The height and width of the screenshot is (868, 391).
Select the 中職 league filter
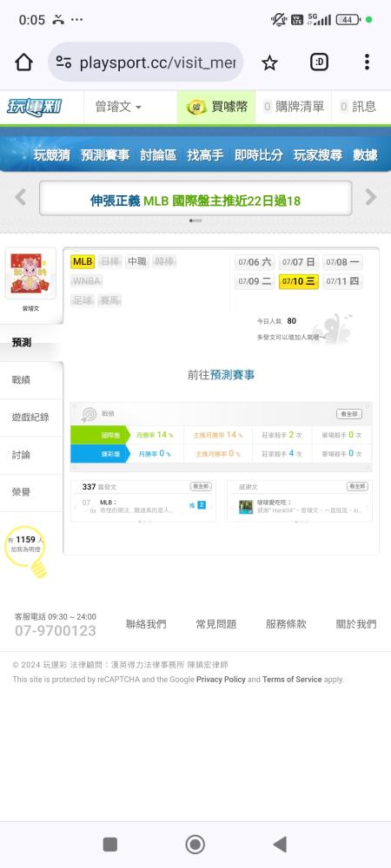(x=136, y=262)
